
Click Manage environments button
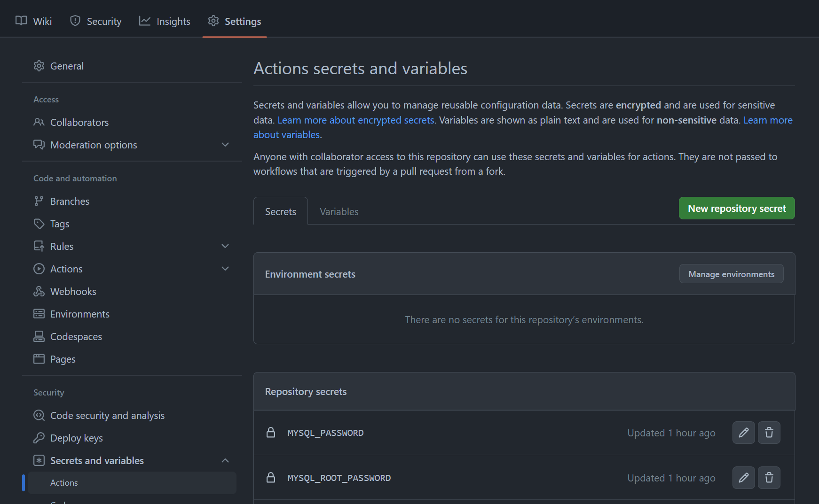pos(731,274)
